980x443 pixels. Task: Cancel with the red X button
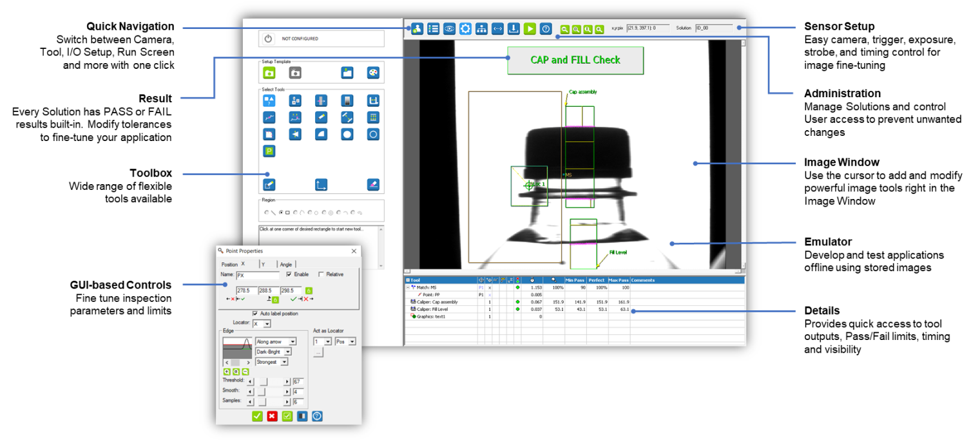[273, 417]
